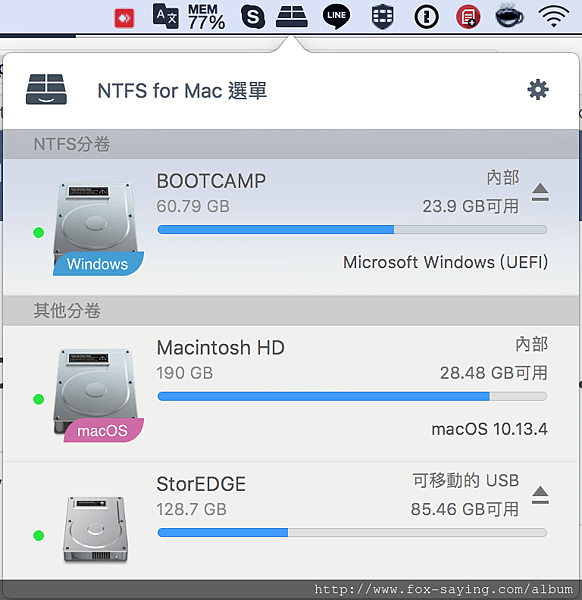582x600 pixels.
Task: Click the MEM 77% memory indicator
Action: (x=206, y=17)
